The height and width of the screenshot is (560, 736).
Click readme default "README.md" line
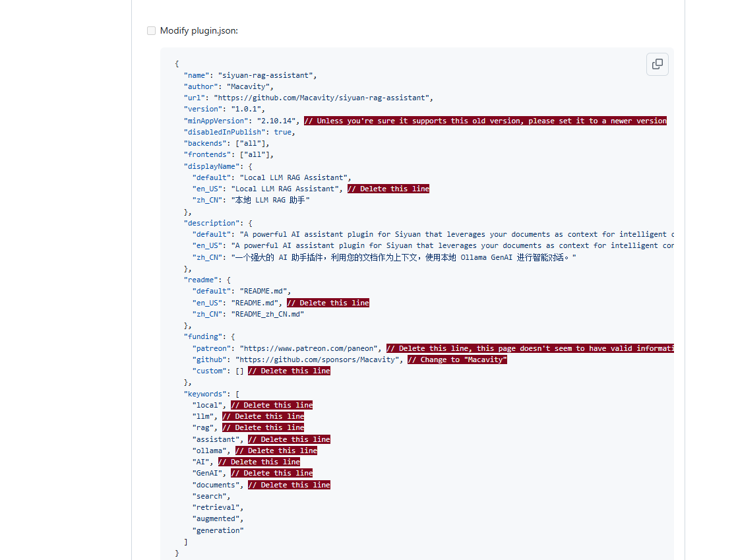tap(241, 291)
